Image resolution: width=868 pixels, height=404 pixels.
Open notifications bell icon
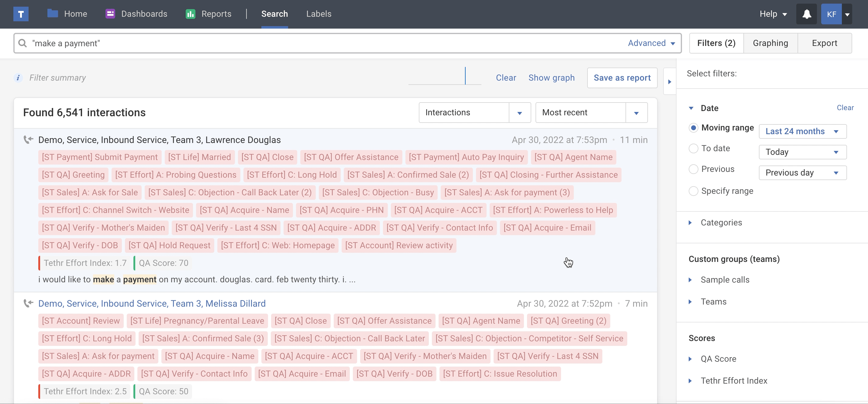(x=806, y=14)
